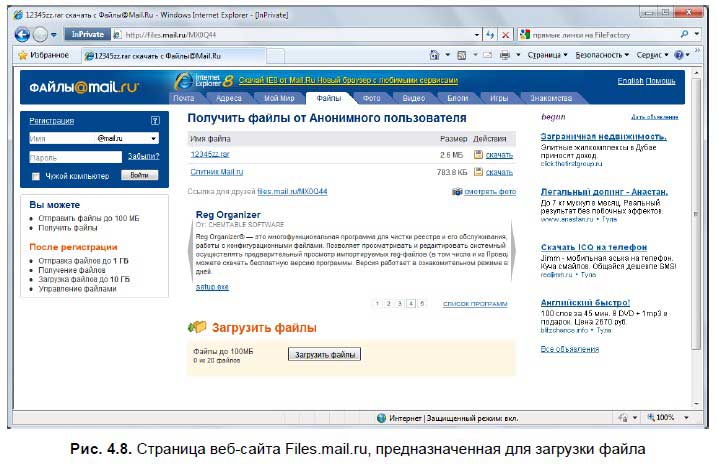Click the Регистрация link
This screenshot has width=717, height=468.
pos(51,121)
